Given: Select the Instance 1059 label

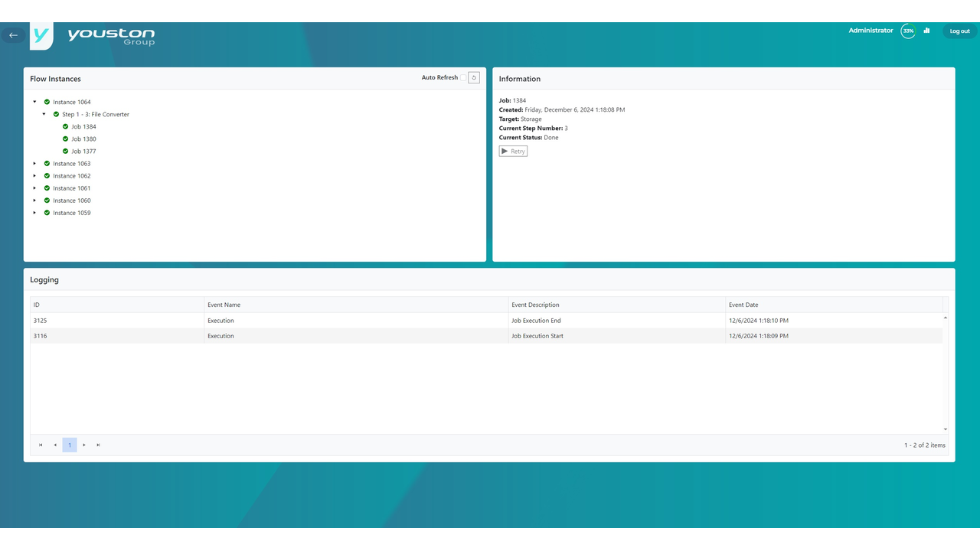Looking at the screenshot, I should tap(71, 213).
